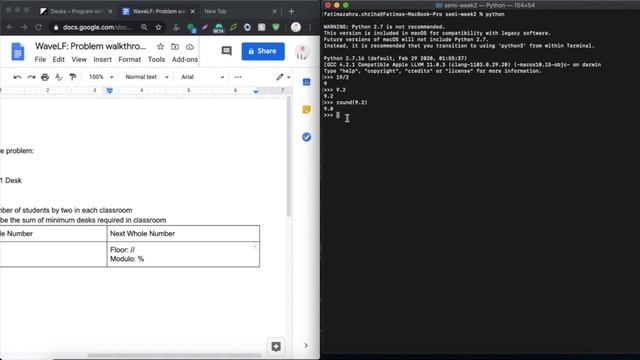Open the Format menu
Viewport: 640px width, 360px height.
tap(130, 60)
